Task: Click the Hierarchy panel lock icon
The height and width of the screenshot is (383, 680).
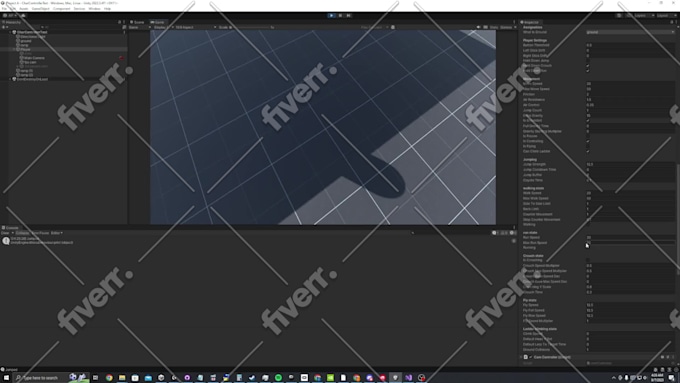Action: [x=119, y=22]
